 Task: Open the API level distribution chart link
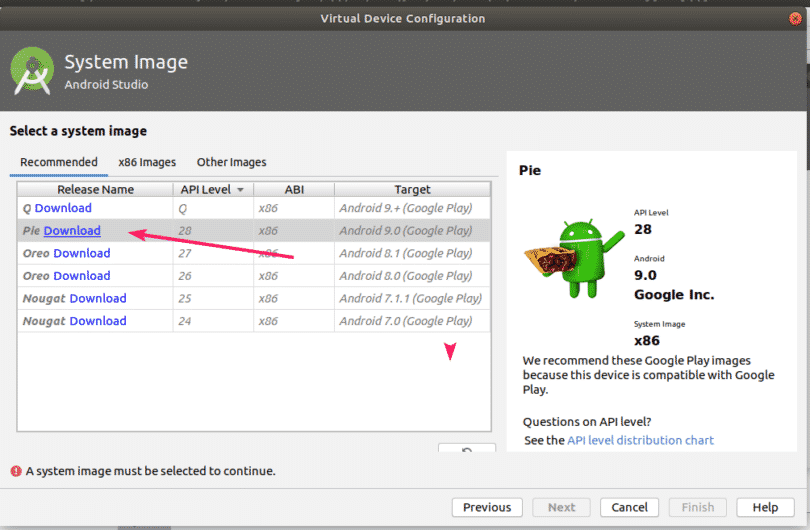coord(640,440)
